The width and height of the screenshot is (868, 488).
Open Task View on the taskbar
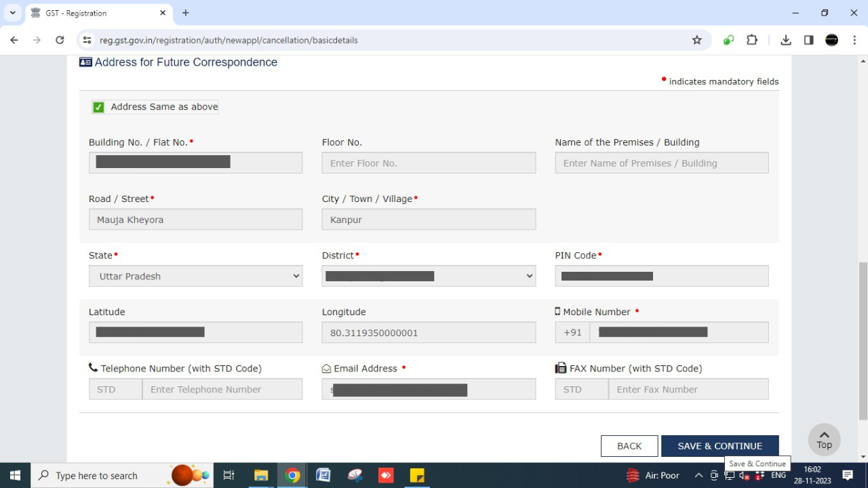[x=229, y=475]
